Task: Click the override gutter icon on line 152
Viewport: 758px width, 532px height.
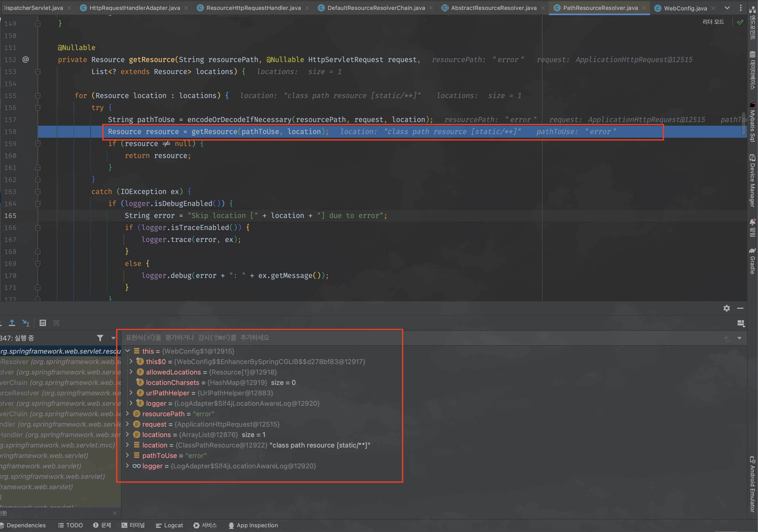Action: coord(26,59)
